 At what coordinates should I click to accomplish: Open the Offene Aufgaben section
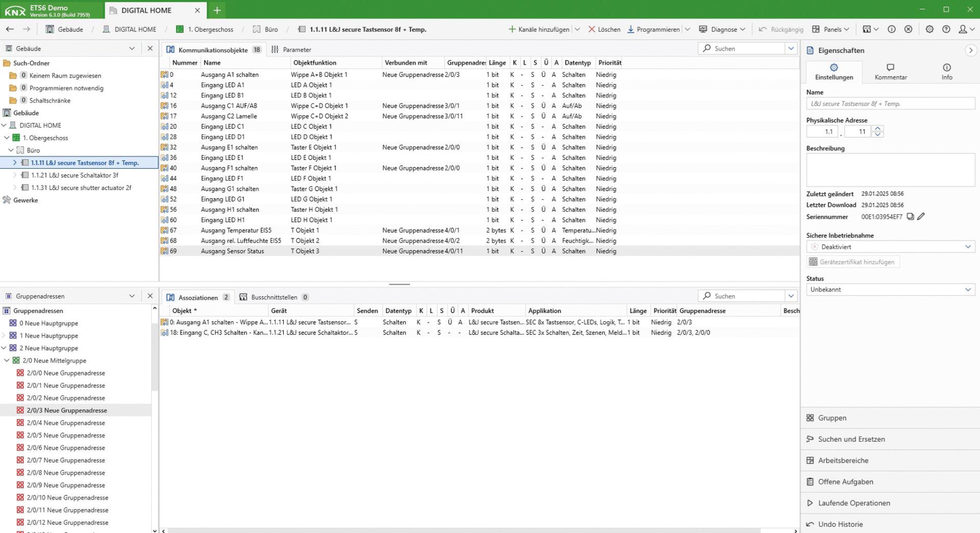tap(890, 481)
